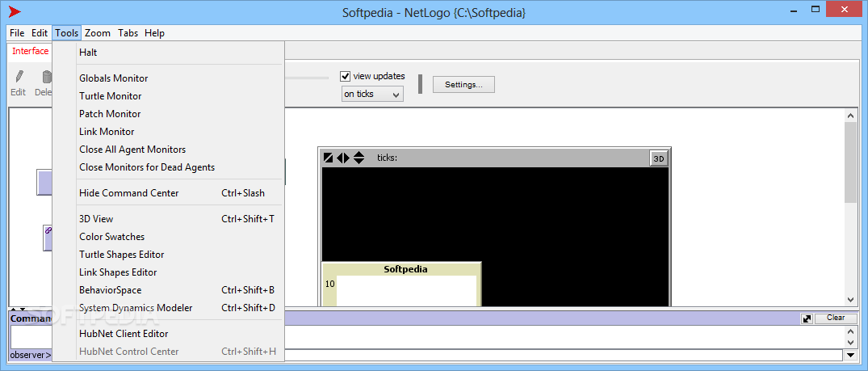Click the up-down arrows icon in view
Image resolution: width=868 pixels, height=371 pixels.
click(359, 158)
